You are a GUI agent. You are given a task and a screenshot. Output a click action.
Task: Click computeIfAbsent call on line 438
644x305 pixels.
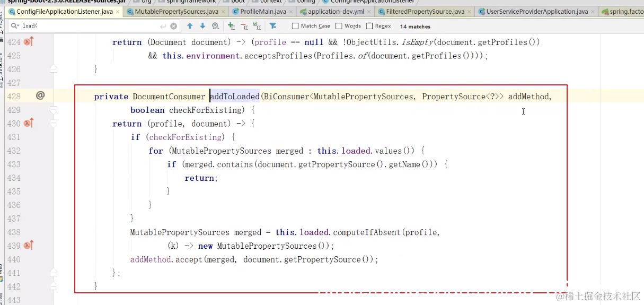click(367, 232)
